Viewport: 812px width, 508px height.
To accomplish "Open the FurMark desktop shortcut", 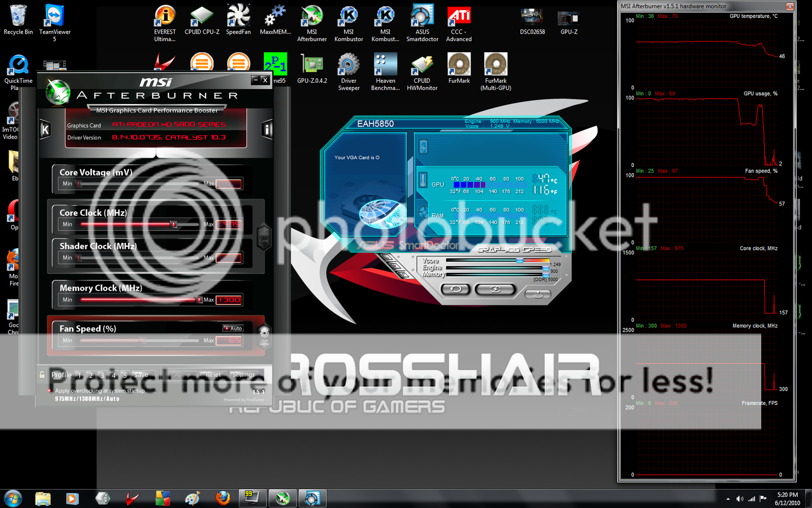I will point(459,69).
